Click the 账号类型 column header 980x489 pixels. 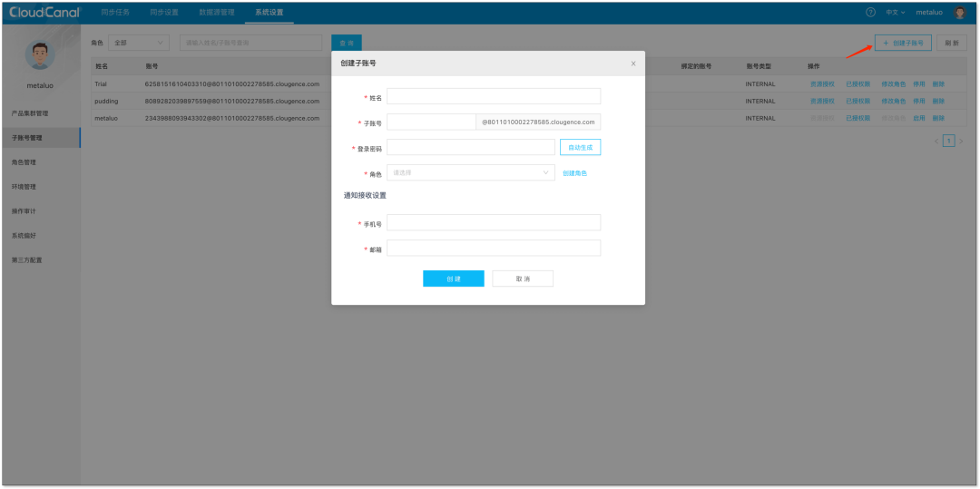[x=758, y=66]
